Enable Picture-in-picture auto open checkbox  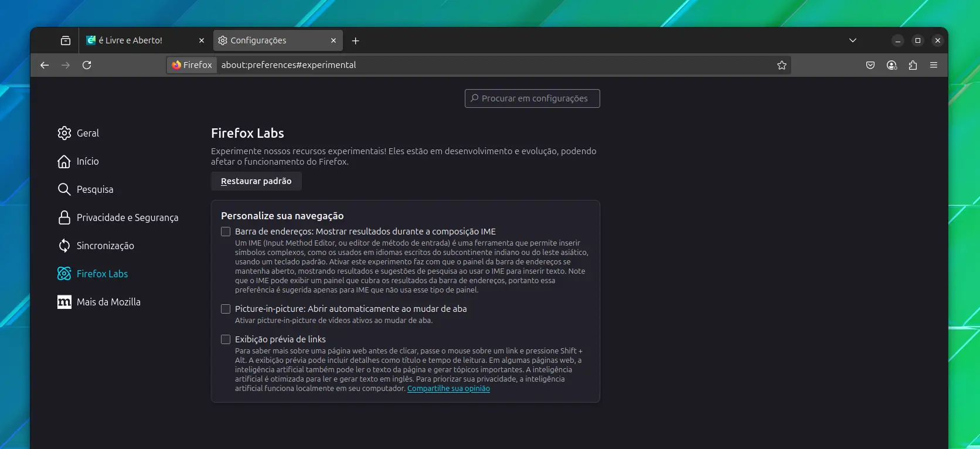[226, 309]
